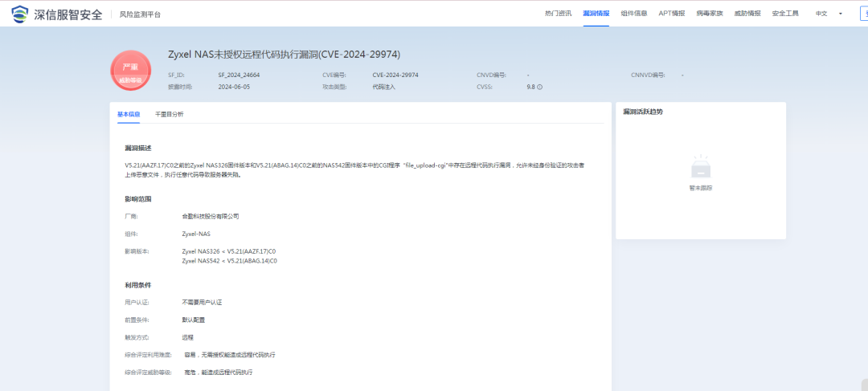Image resolution: width=868 pixels, height=391 pixels.
Task: Click the attack type value 代码注入
Action: (x=383, y=87)
